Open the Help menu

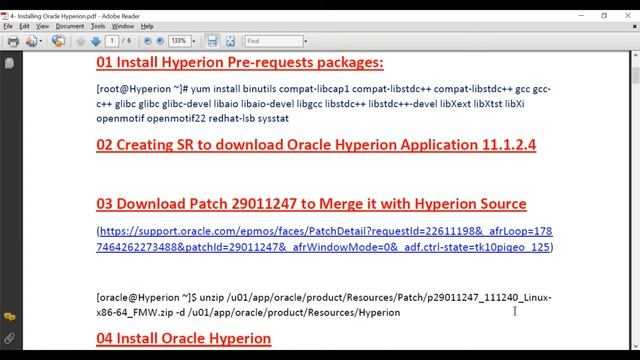point(147,26)
